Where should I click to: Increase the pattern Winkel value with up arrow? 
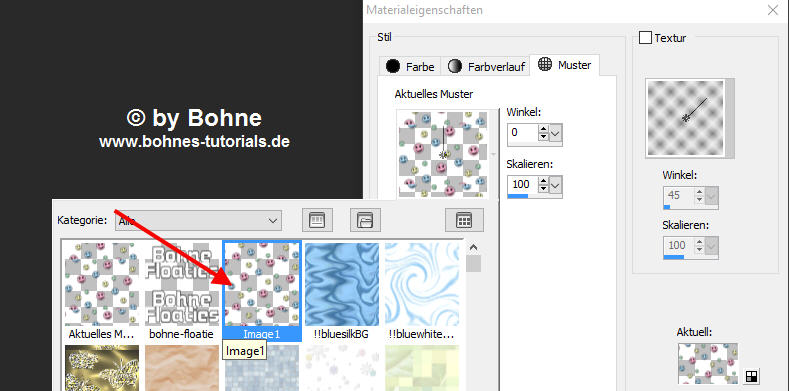click(x=543, y=129)
